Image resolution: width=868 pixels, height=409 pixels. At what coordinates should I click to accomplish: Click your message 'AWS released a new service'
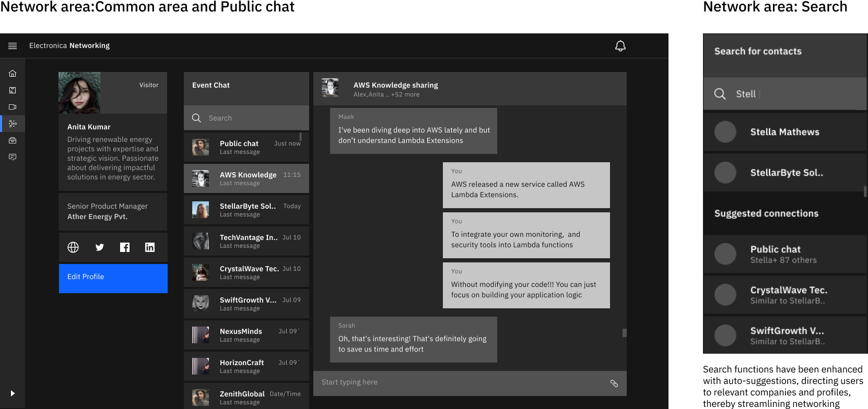tap(526, 185)
